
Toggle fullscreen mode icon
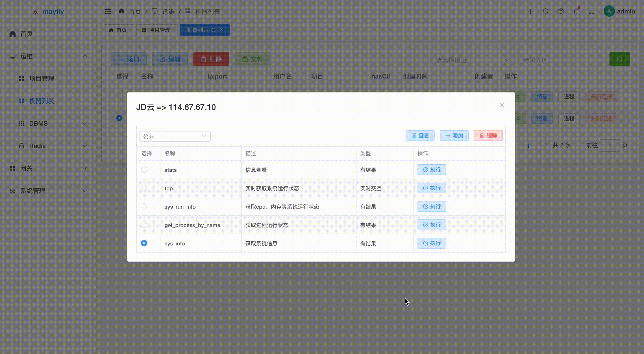592,11
